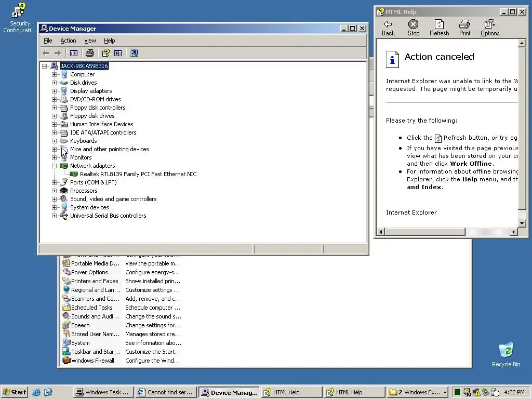Click the Floppy disk controllers icon

(x=64, y=108)
